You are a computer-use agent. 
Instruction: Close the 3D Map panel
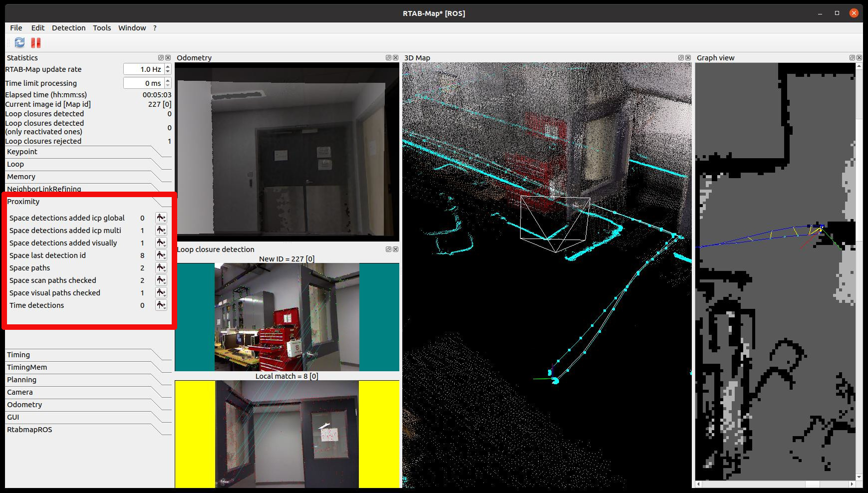pos(688,58)
